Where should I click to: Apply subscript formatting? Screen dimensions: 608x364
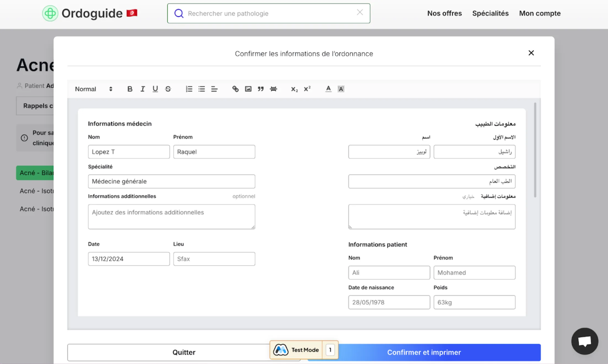point(294,89)
